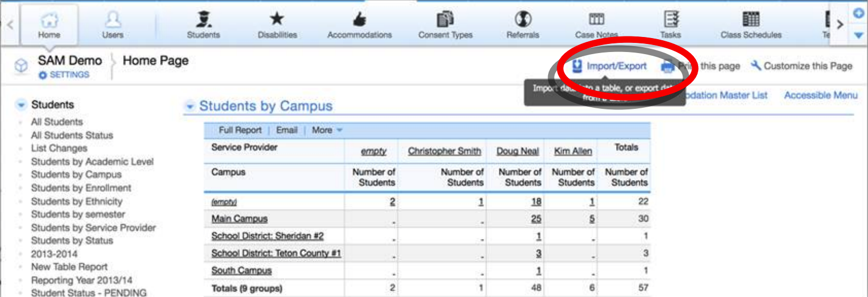Select the Consent Types icon

[x=445, y=20]
